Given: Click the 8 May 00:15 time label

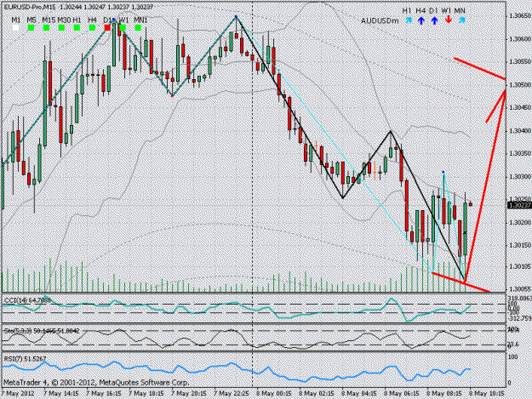Looking at the screenshot, I should tap(274, 394).
